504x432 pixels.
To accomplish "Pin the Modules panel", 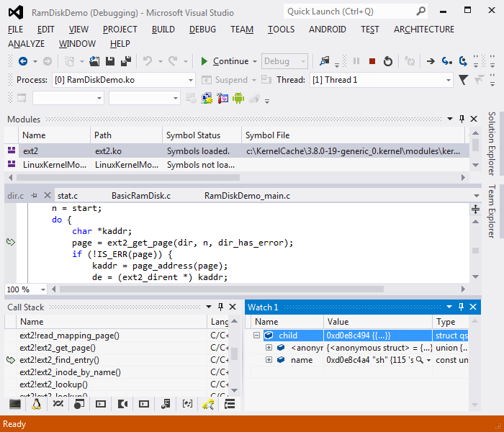I will click(462, 119).
